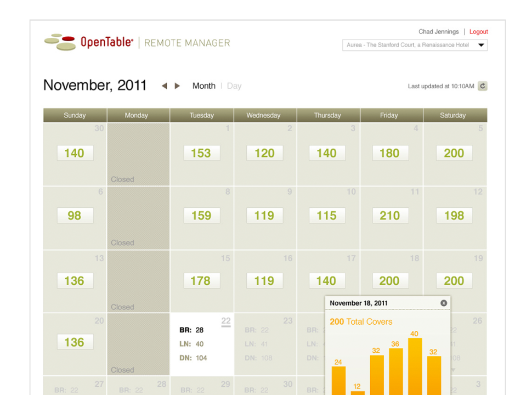Refresh data using the update icon

pos(482,86)
